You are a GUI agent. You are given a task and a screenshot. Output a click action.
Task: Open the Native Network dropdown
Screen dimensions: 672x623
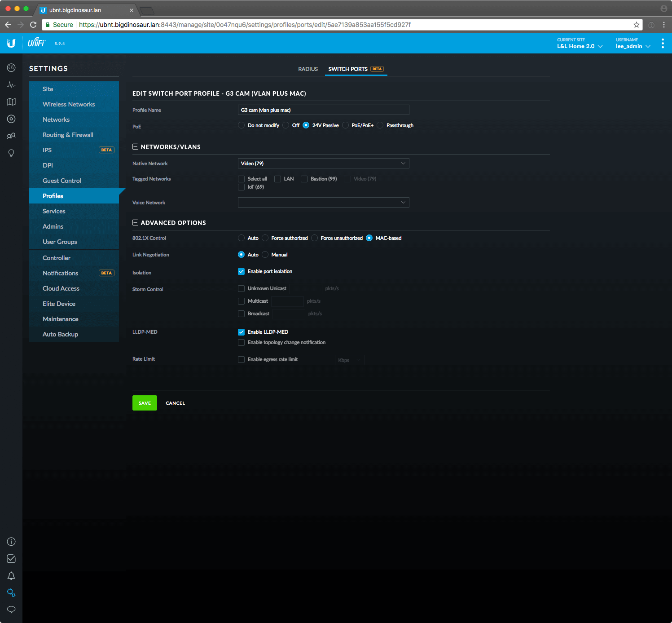[x=323, y=163]
